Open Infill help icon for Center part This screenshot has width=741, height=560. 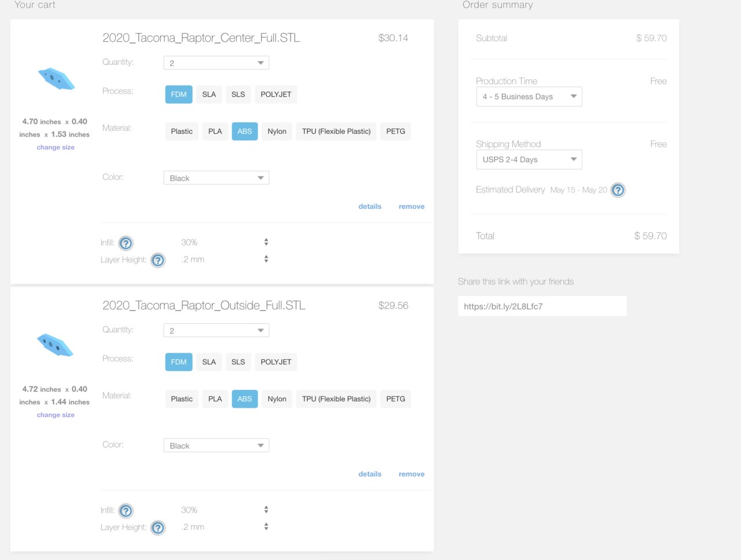pos(126,243)
